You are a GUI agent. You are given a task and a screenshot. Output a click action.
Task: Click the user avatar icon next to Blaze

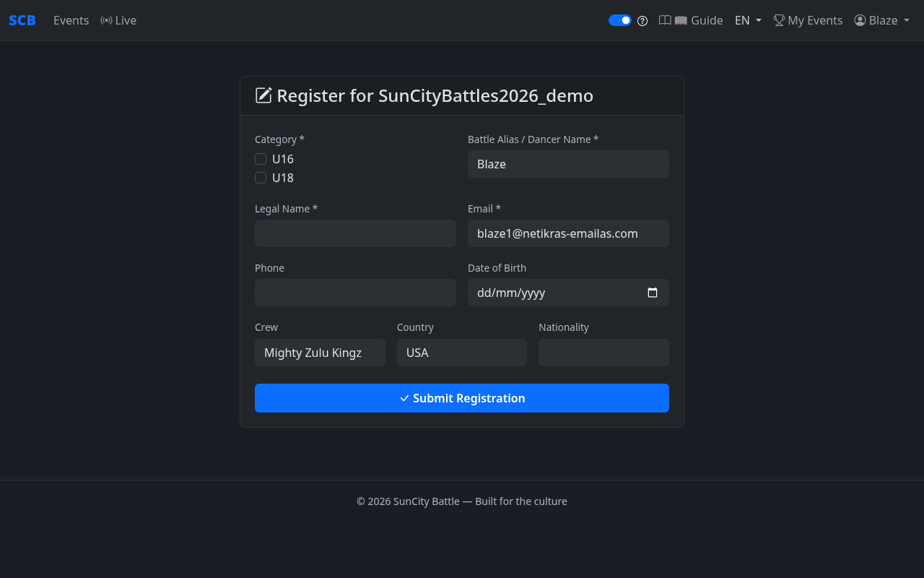pos(859,20)
